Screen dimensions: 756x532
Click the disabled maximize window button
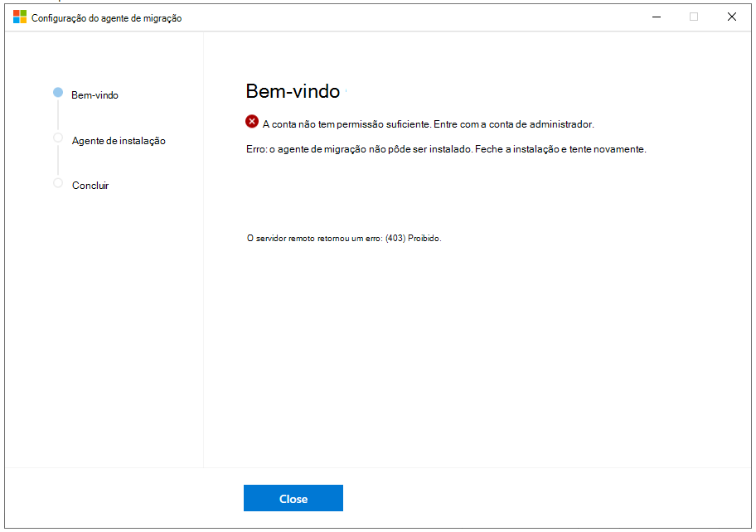[x=694, y=17]
